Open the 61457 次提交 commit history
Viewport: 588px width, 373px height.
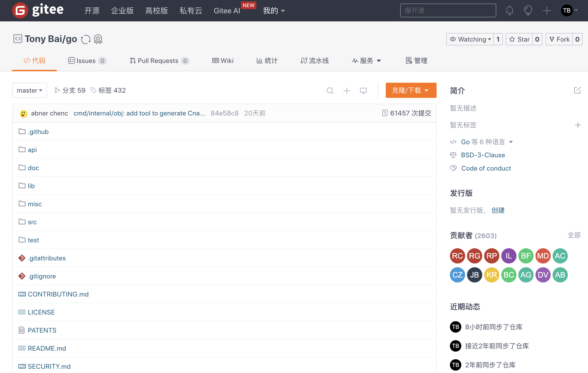(x=407, y=113)
